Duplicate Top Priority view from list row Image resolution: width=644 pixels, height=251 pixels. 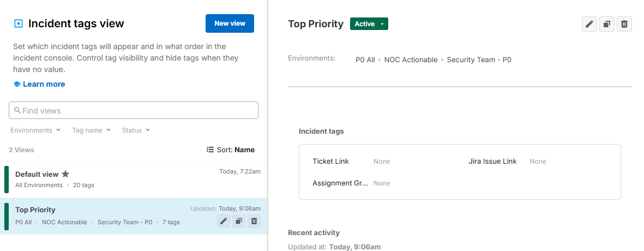tap(239, 221)
